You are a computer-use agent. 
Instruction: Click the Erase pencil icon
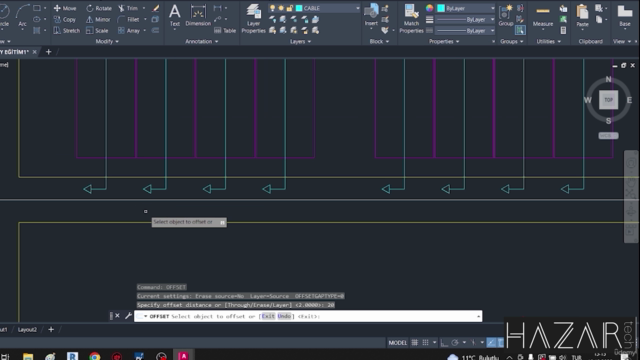(x=156, y=8)
